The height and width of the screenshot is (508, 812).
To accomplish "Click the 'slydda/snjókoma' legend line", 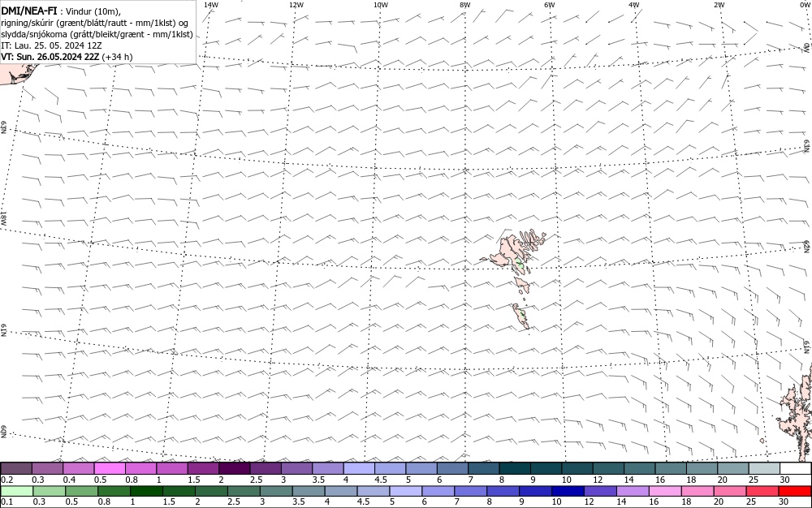I will (x=97, y=34).
